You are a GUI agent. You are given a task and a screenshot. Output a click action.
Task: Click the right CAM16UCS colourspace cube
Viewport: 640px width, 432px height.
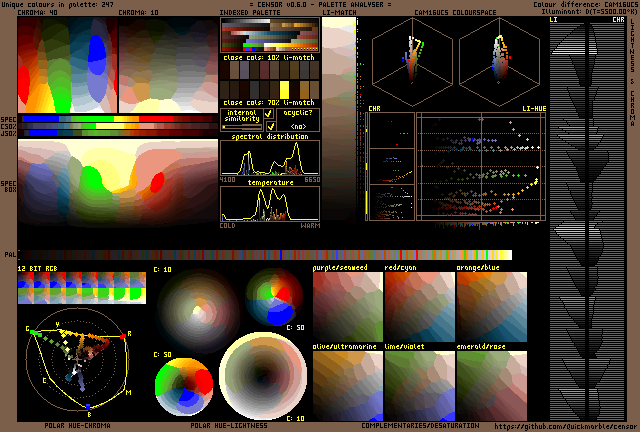click(x=500, y=62)
